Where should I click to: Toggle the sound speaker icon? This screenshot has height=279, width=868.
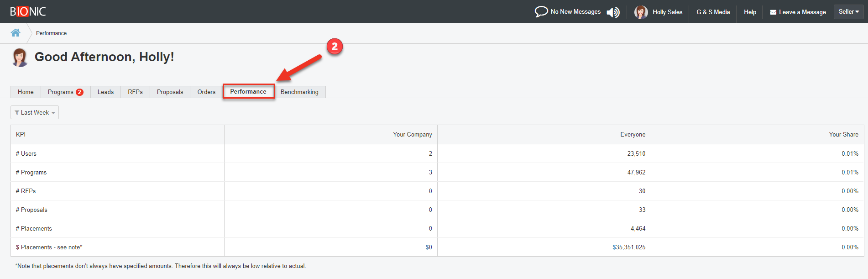[613, 12]
